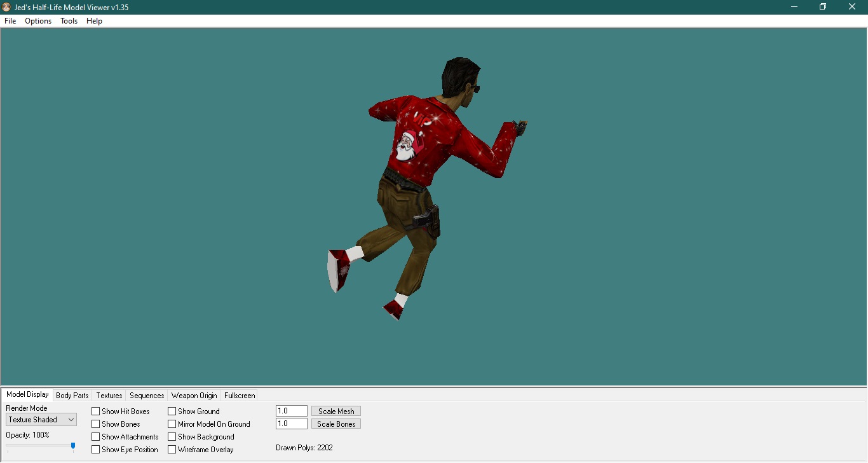Click the 'Opacity: 100%' label
The image size is (868, 463).
[27, 435]
